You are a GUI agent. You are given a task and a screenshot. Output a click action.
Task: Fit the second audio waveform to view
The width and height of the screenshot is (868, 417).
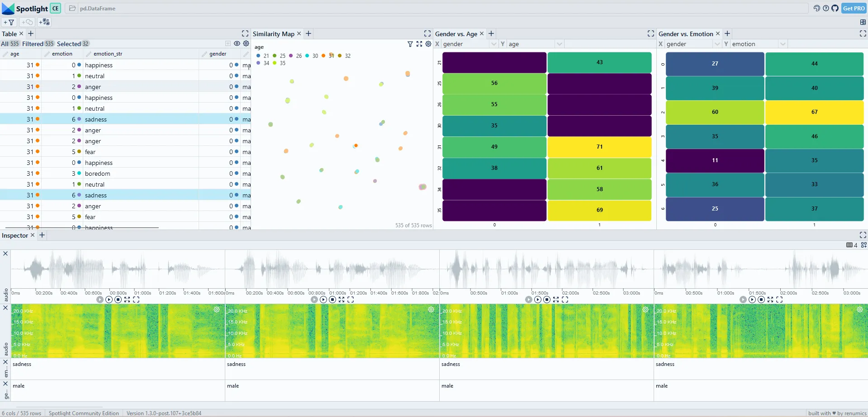click(x=342, y=300)
